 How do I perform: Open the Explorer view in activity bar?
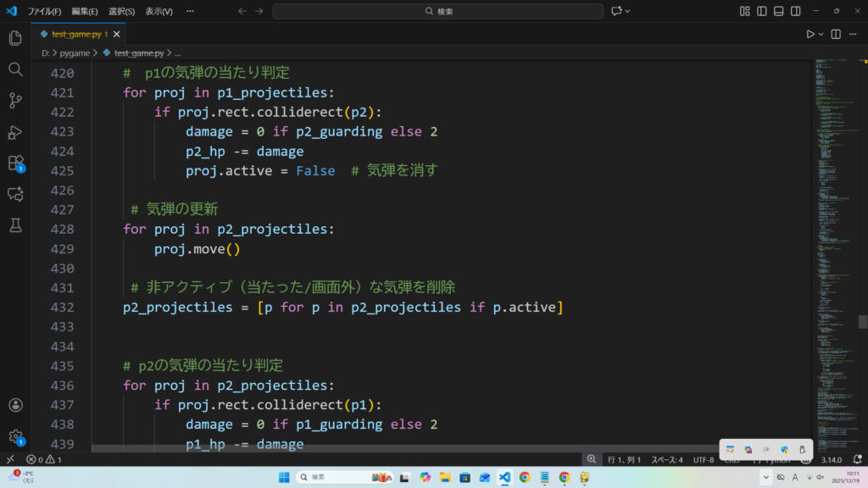point(14,38)
